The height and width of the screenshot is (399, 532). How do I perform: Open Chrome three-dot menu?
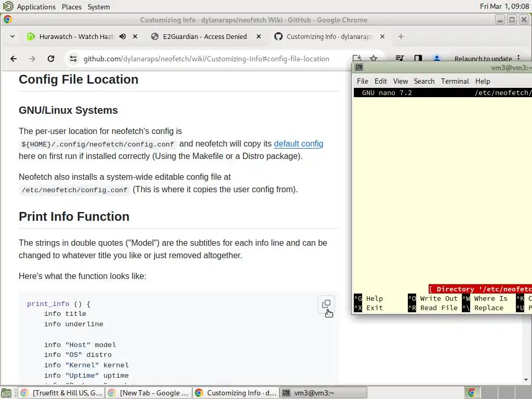click(x=518, y=58)
